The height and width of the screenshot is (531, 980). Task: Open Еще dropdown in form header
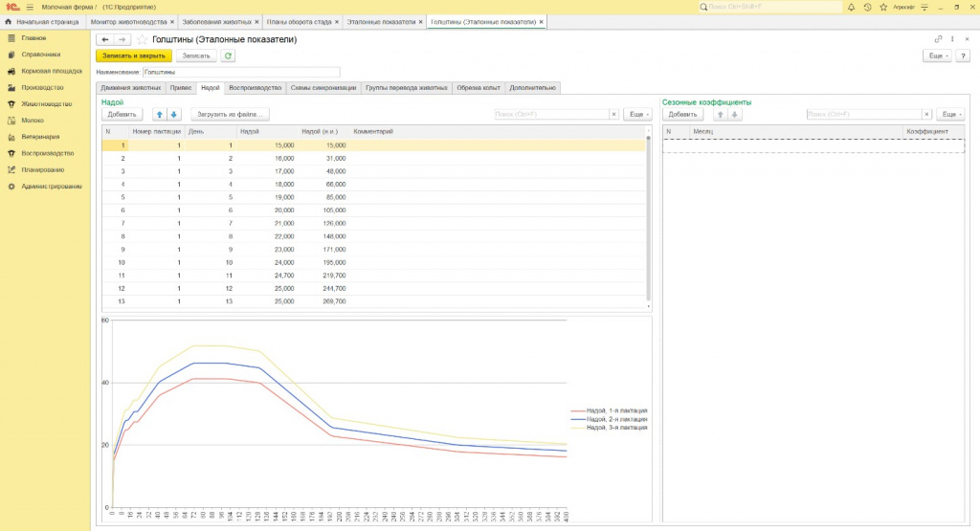pyautogui.click(x=936, y=56)
